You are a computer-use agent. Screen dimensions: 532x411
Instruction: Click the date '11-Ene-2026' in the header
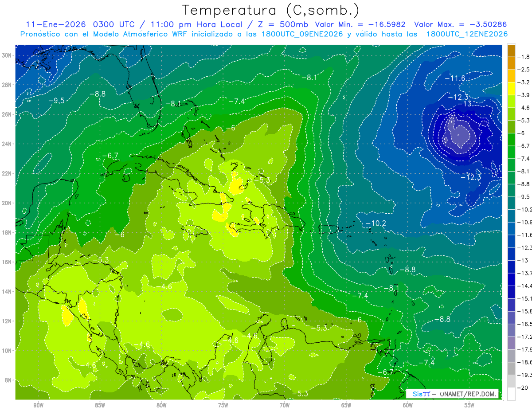[57, 24]
